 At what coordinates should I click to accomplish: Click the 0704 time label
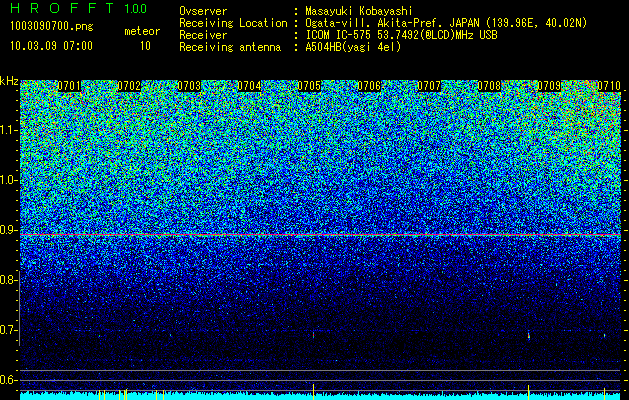tap(249, 86)
